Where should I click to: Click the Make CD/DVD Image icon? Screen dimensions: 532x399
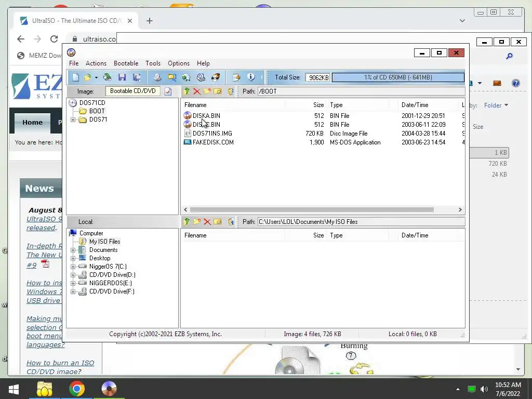point(157,77)
